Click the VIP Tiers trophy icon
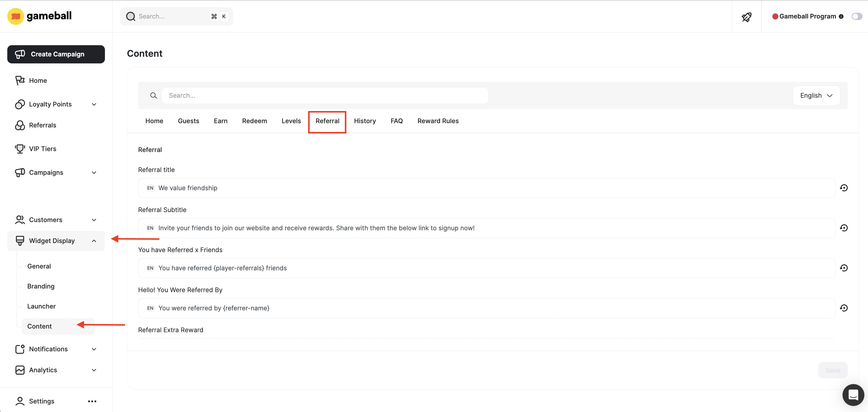868x412 pixels. coord(20,148)
